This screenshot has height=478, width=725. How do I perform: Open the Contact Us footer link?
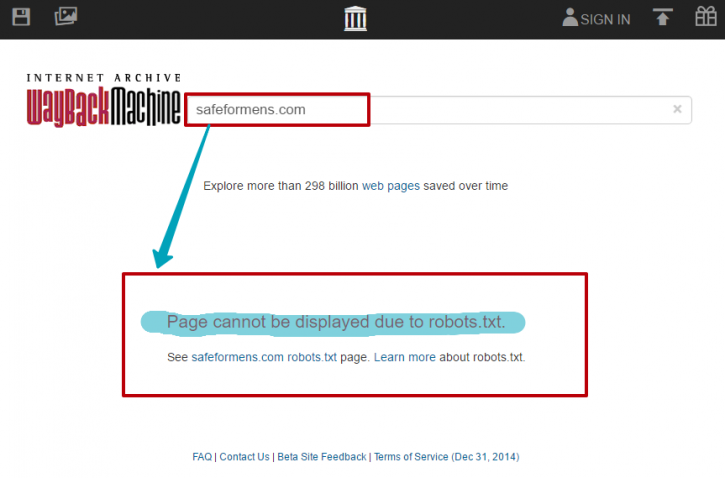coord(244,457)
